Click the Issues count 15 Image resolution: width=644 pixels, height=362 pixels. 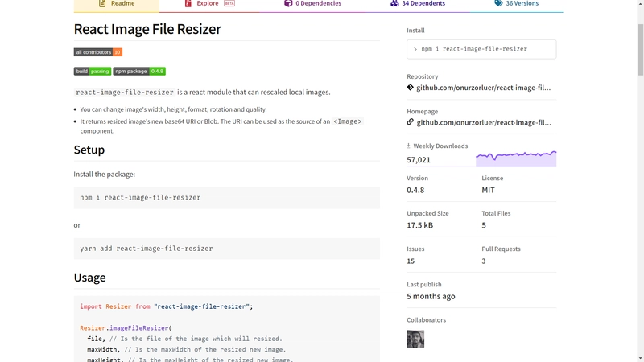411,261
